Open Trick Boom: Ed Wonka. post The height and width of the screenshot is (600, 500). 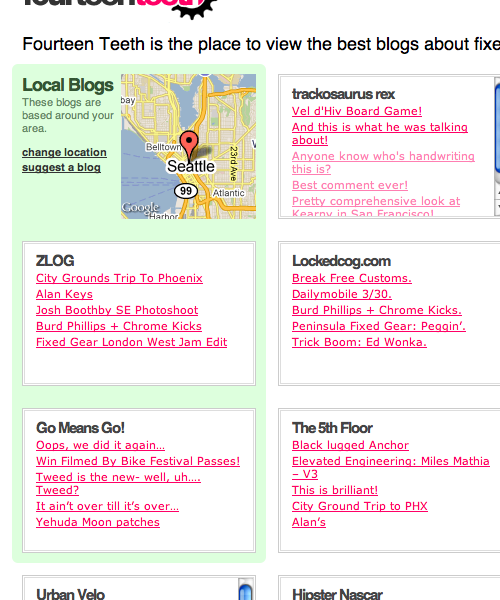tap(359, 342)
